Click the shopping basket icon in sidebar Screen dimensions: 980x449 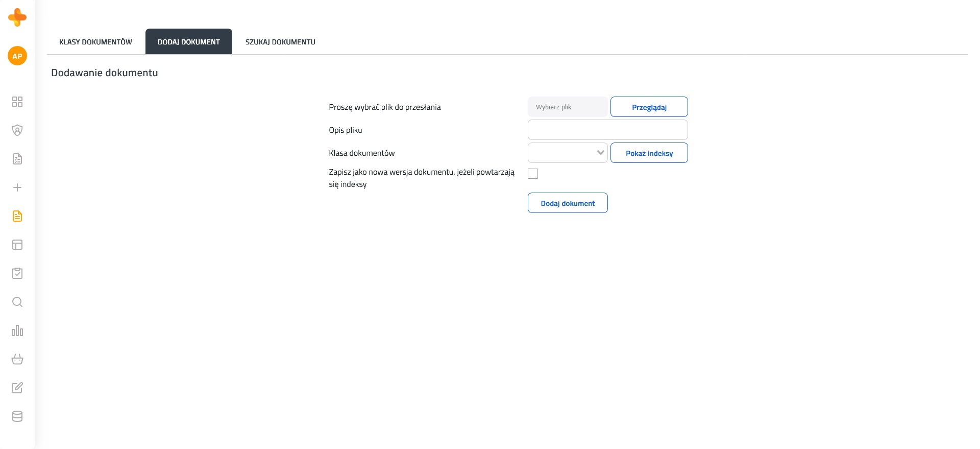(17, 359)
